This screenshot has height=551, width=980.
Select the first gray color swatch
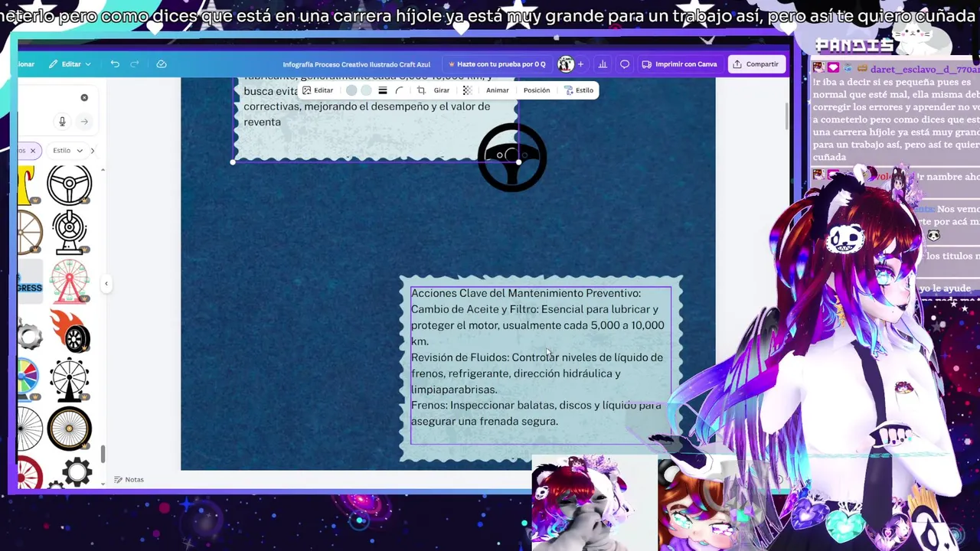coord(351,90)
